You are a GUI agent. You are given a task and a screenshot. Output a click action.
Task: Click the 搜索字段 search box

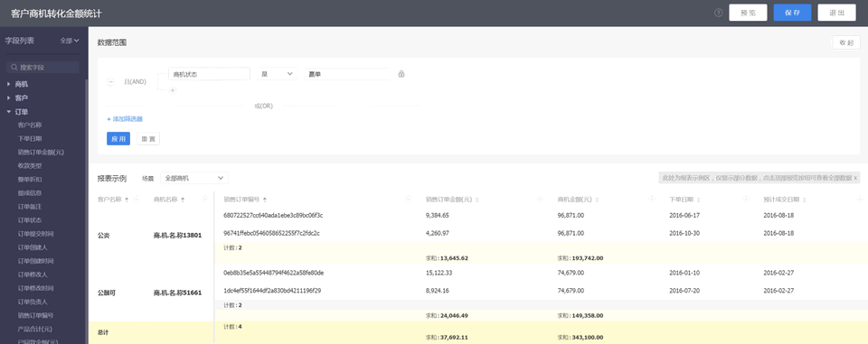tap(42, 68)
